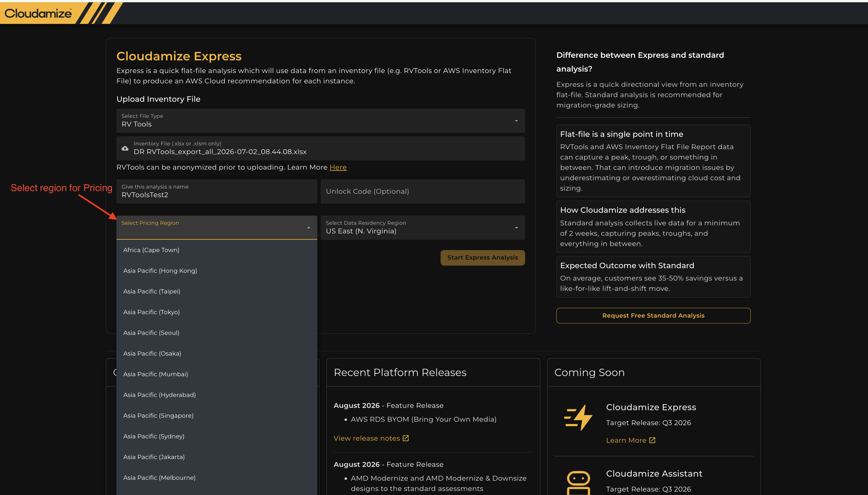Screen dimensions: 868x495
Task: Click Start Express Analysis button
Action: pos(483,258)
